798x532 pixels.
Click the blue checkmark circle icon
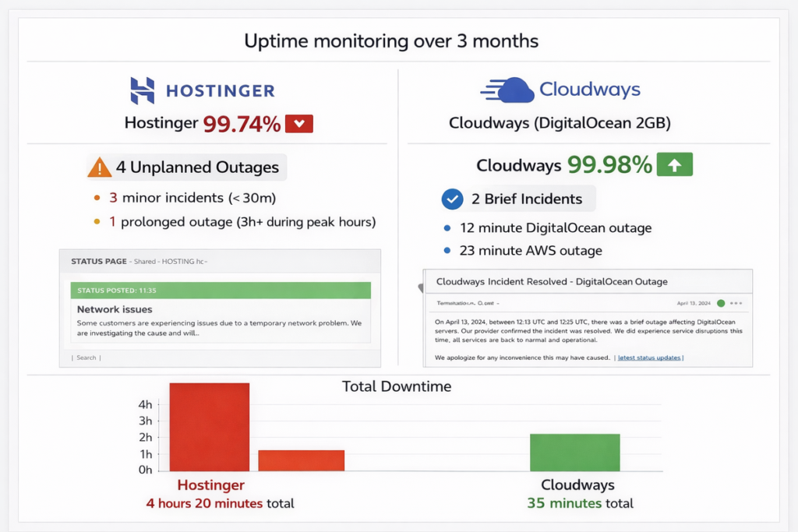coord(452,199)
